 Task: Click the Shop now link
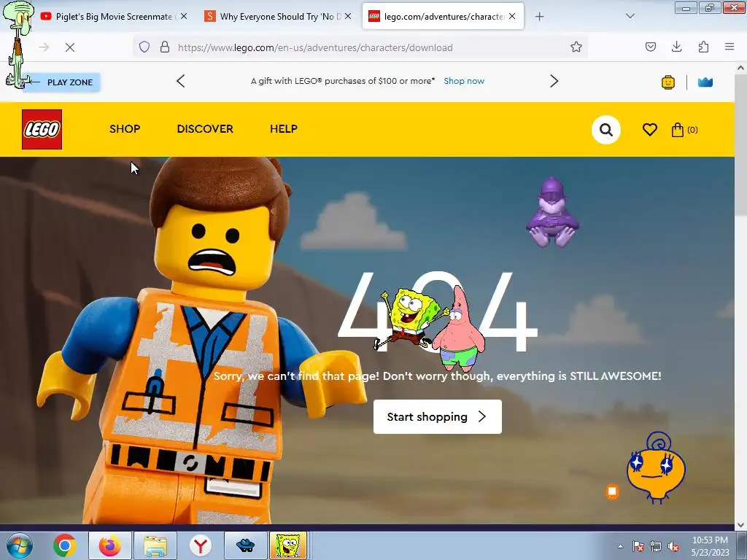[464, 81]
